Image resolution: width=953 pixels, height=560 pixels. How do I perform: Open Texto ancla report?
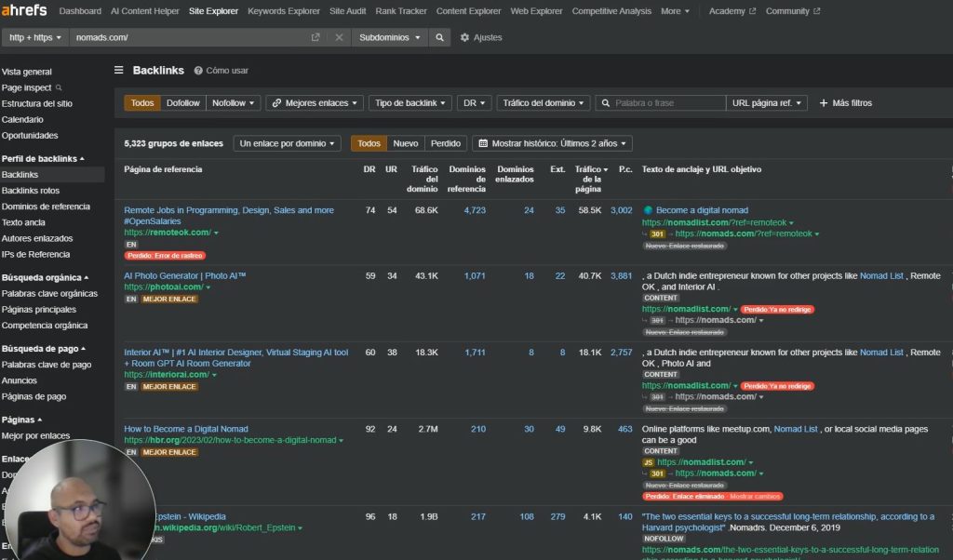[x=23, y=222]
